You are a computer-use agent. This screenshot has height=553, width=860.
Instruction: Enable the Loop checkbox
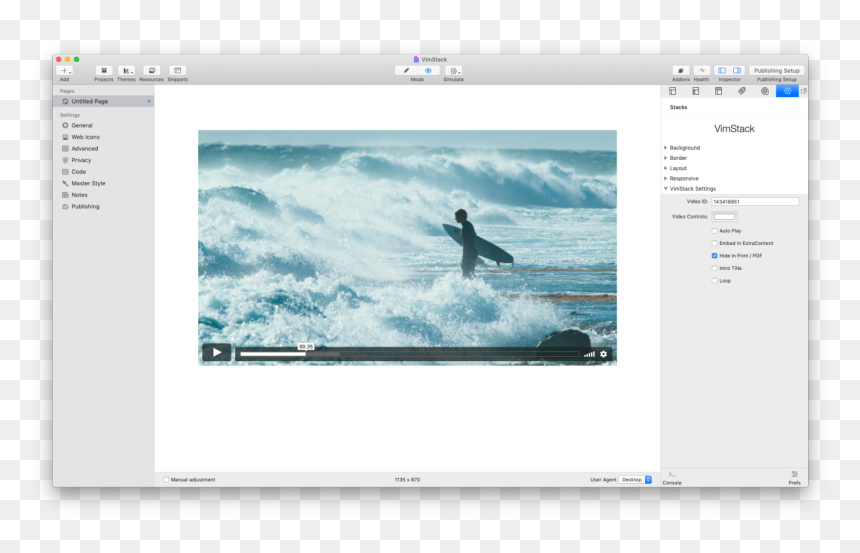715,281
